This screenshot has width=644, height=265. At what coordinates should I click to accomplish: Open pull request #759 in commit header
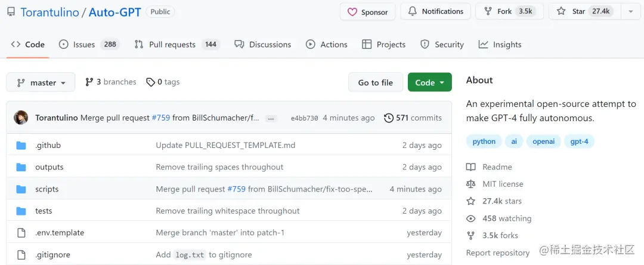161,118
